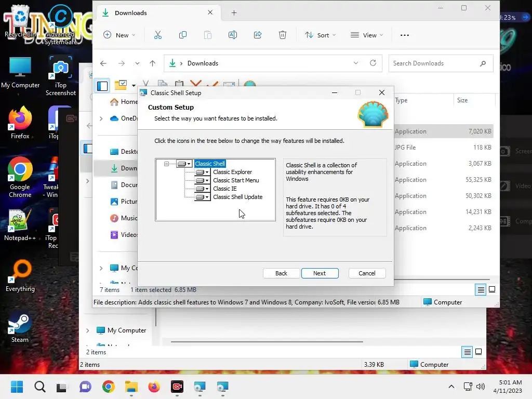This screenshot has height=399, width=532.
Task: Click the Cut scissors icon in Explorer toolbar
Action: (x=158, y=35)
